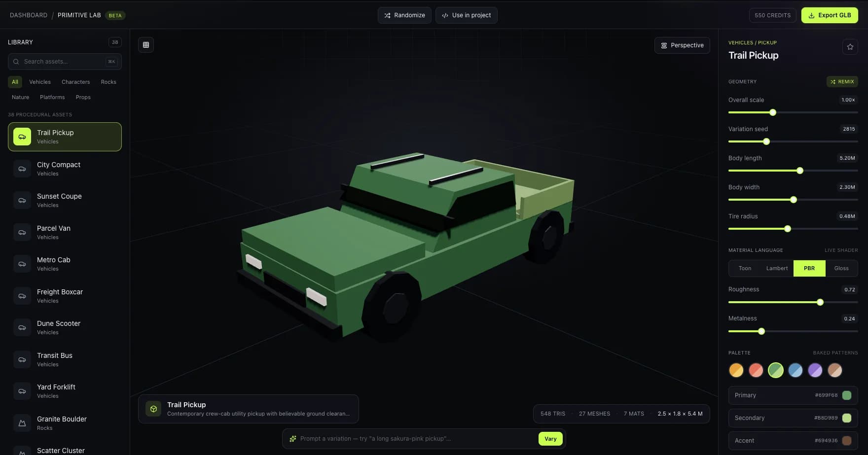The height and width of the screenshot is (455, 868).
Task: Select the red palette preset
Action: (756, 370)
